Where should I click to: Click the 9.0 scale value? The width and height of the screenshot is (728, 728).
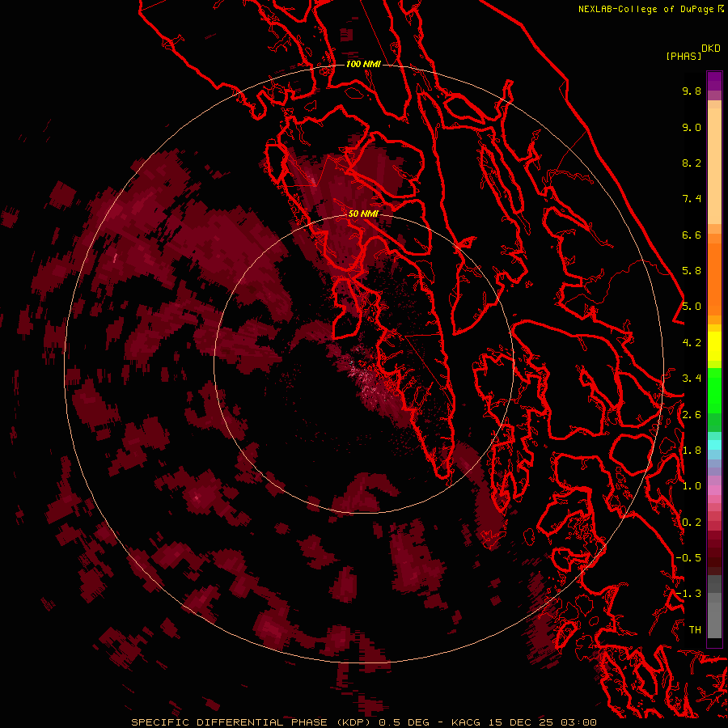coord(692,127)
